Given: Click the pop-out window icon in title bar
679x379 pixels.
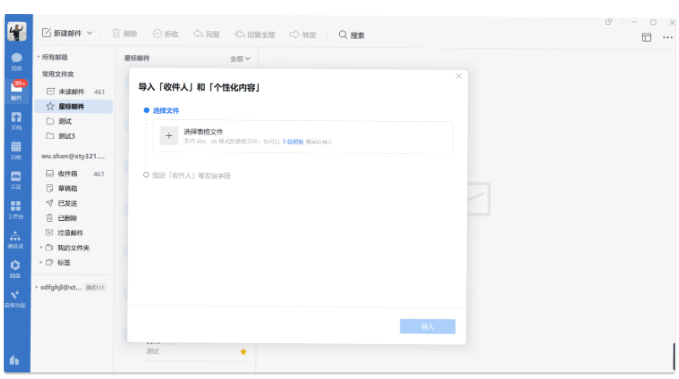Looking at the screenshot, I should [x=608, y=22].
